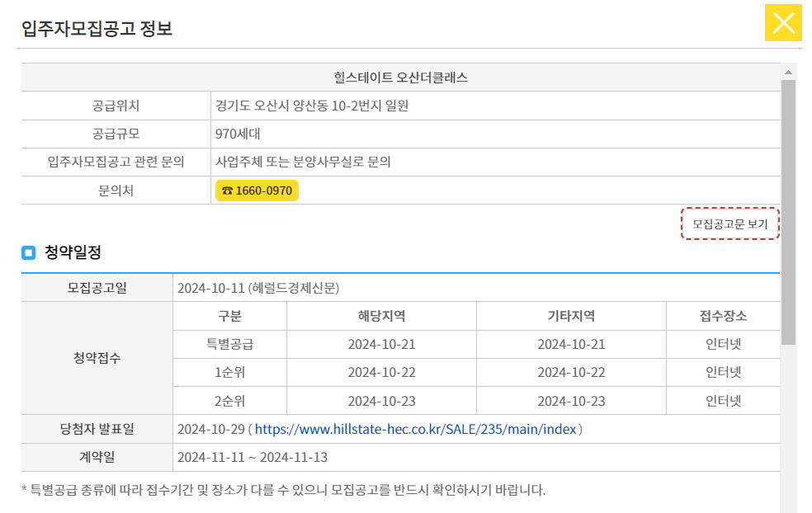The image size is (812, 513).
Task: Select the text 사업주체 또는 분양사무실로 문의
Action: [303, 162]
